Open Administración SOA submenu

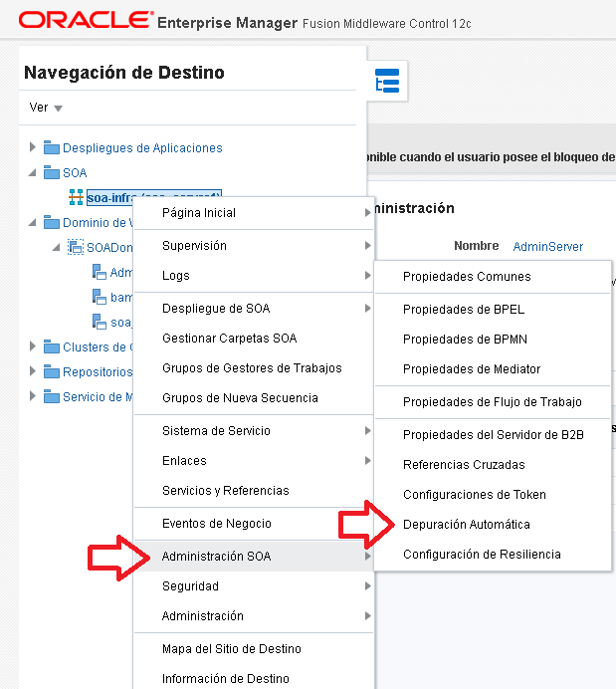coord(254,557)
